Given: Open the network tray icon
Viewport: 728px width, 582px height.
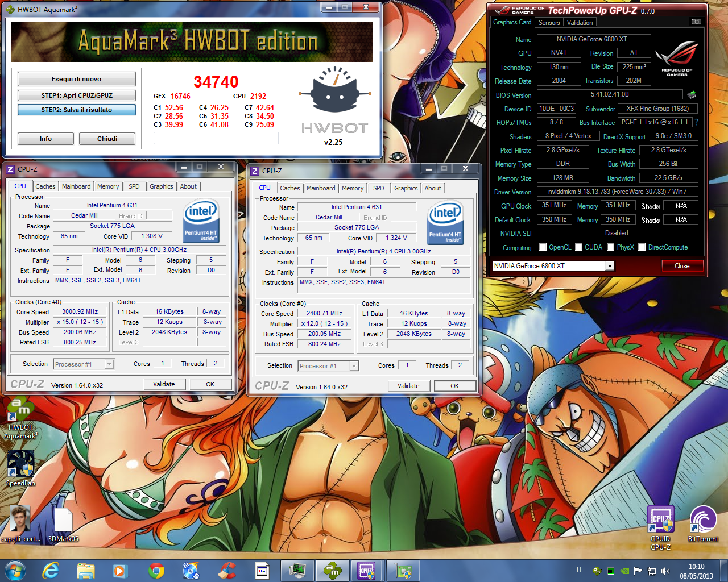Looking at the screenshot, I should click(652, 571).
